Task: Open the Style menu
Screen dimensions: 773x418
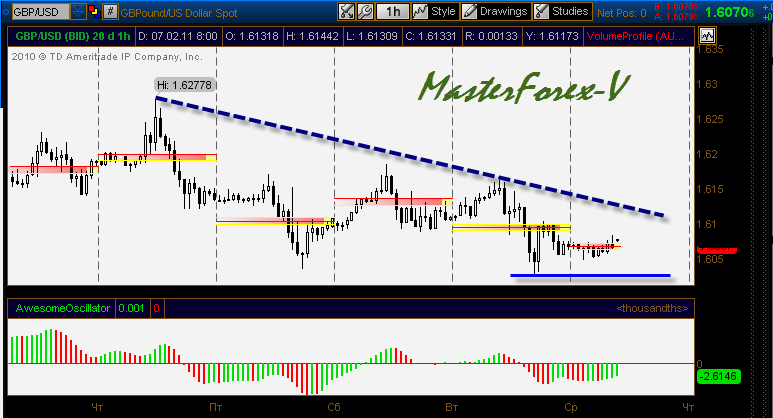Action: pos(434,11)
